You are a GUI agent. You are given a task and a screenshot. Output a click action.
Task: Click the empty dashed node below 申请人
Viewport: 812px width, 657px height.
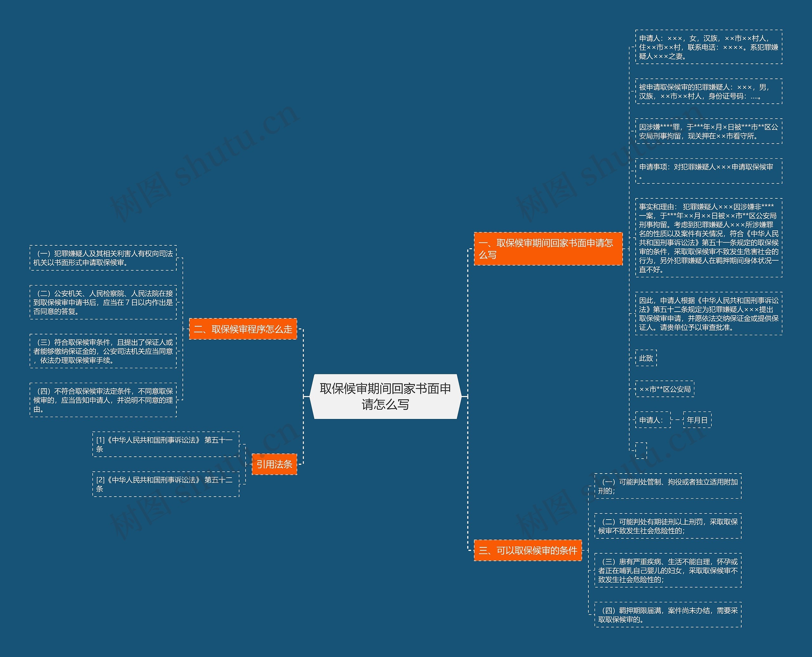coord(641,450)
